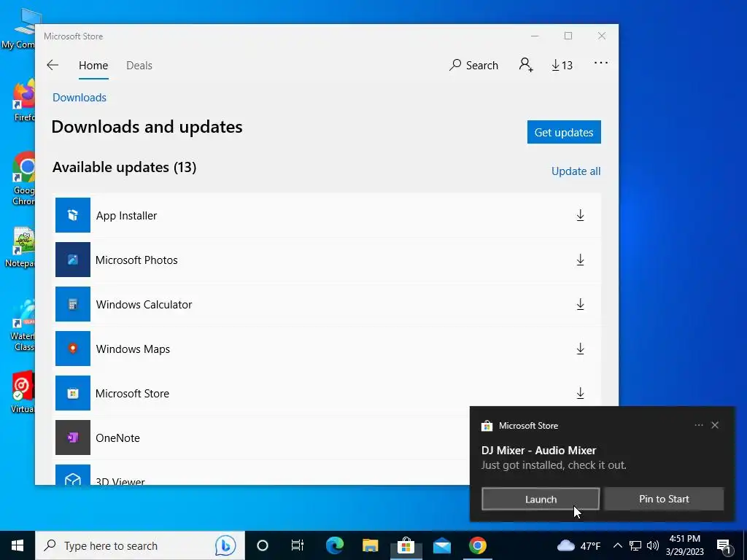Open Cortana from the taskbar

[263, 545]
